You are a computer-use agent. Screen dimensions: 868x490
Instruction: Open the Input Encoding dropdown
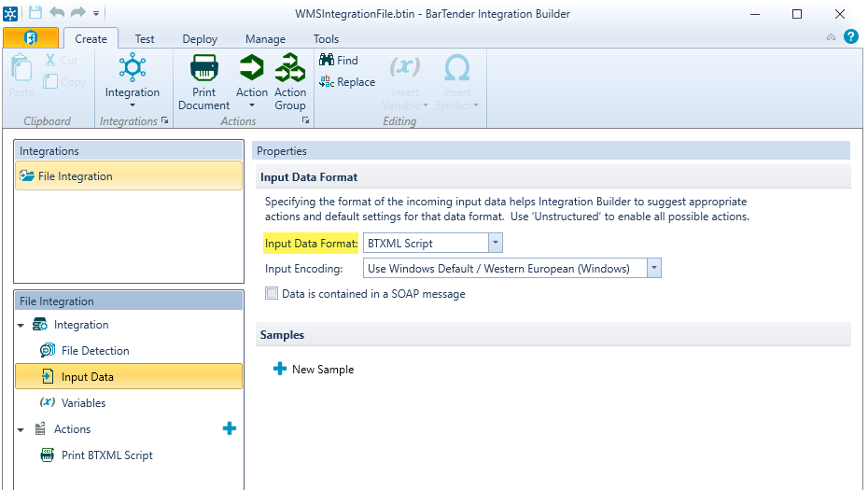pos(653,269)
